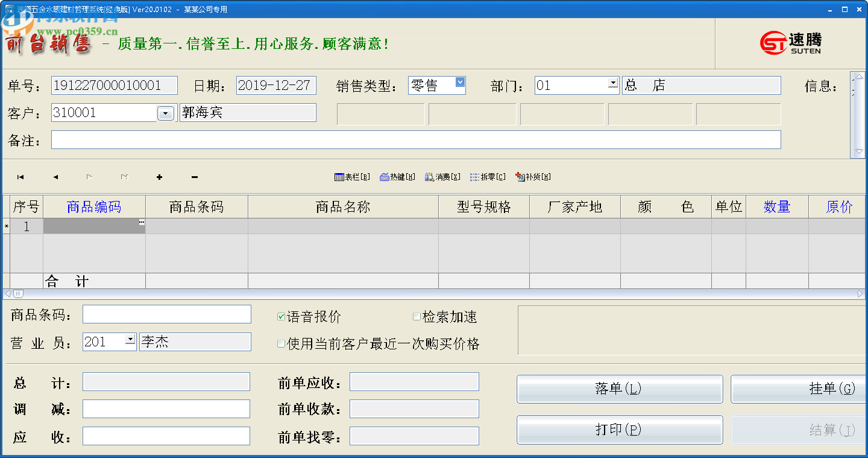The width and height of the screenshot is (868, 458).
Task: Jump to first record with the navigation icon
Action: point(20,177)
